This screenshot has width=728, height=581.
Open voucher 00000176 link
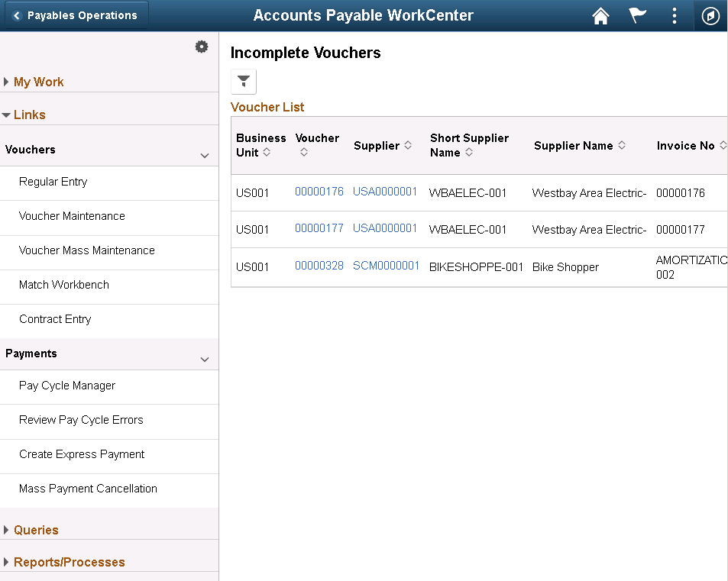(x=319, y=192)
